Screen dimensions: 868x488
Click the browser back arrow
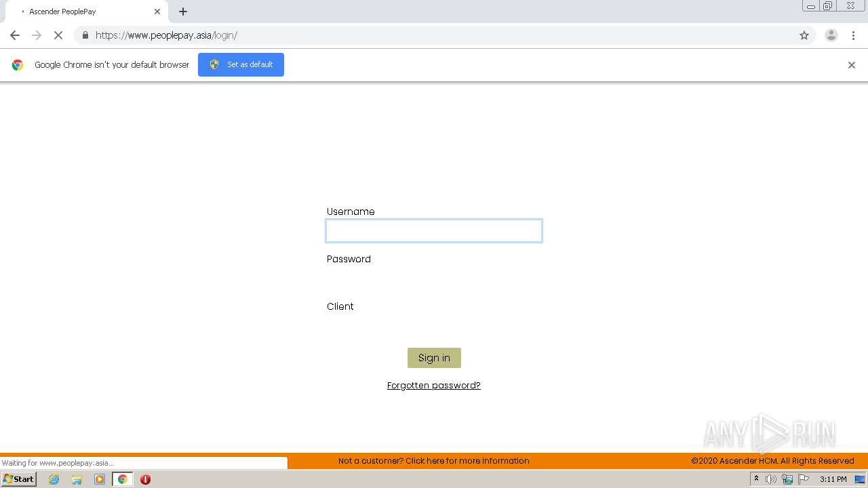[15, 35]
